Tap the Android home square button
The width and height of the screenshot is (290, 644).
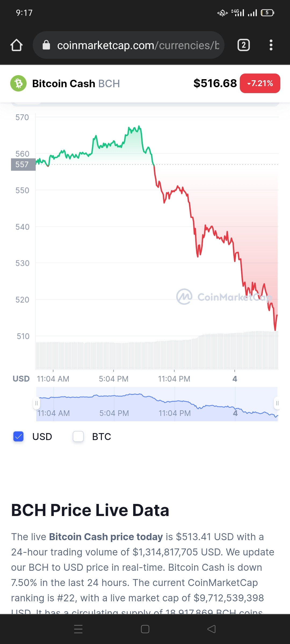point(145,629)
